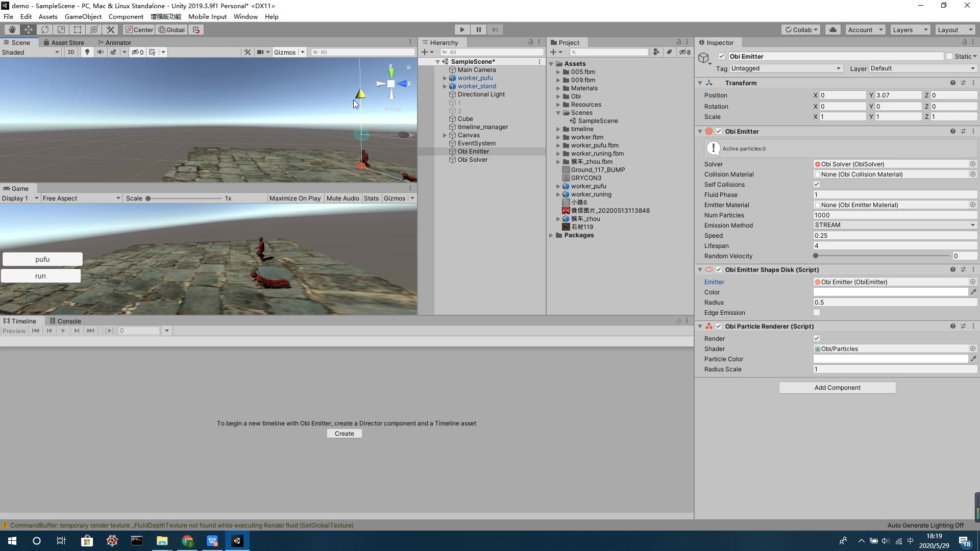Open the GameObject menu

pyautogui.click(x=83, y=16)
